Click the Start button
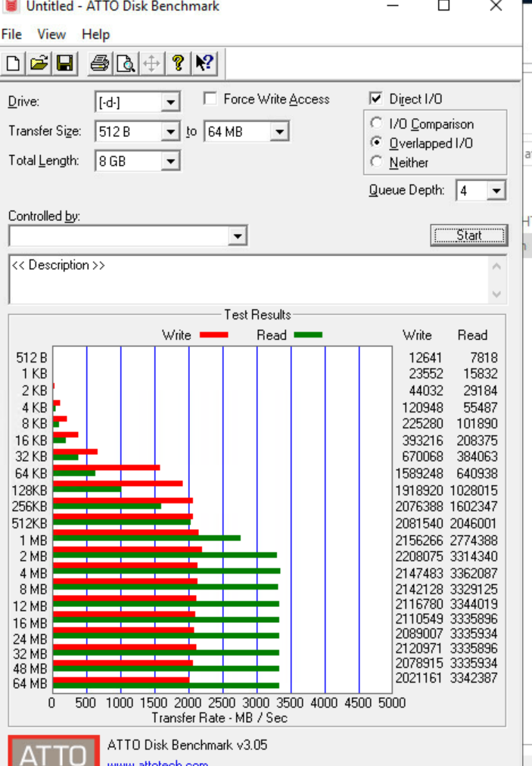 click(x=469, y=235)
